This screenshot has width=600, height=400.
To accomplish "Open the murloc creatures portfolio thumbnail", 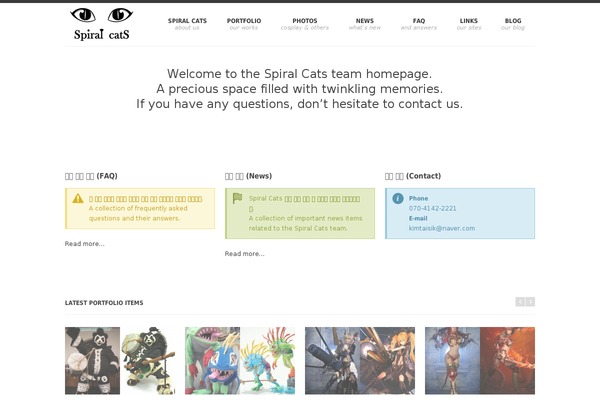I will tap(240, 361).
